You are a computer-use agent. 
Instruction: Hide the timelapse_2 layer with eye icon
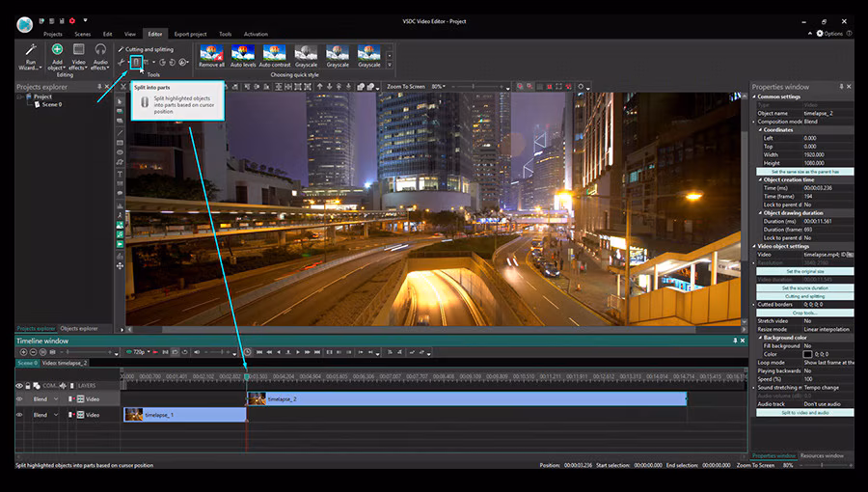pyautogui.click(x=19, y=398)
